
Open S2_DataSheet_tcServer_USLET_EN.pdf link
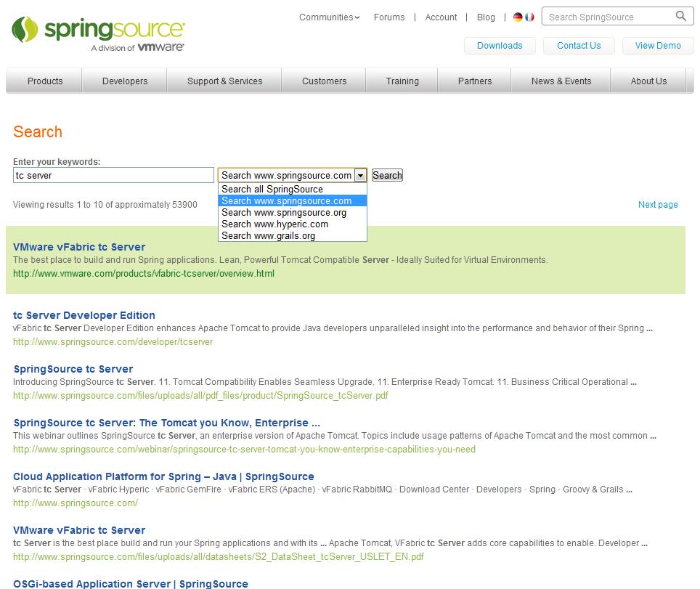coord(219,556)
